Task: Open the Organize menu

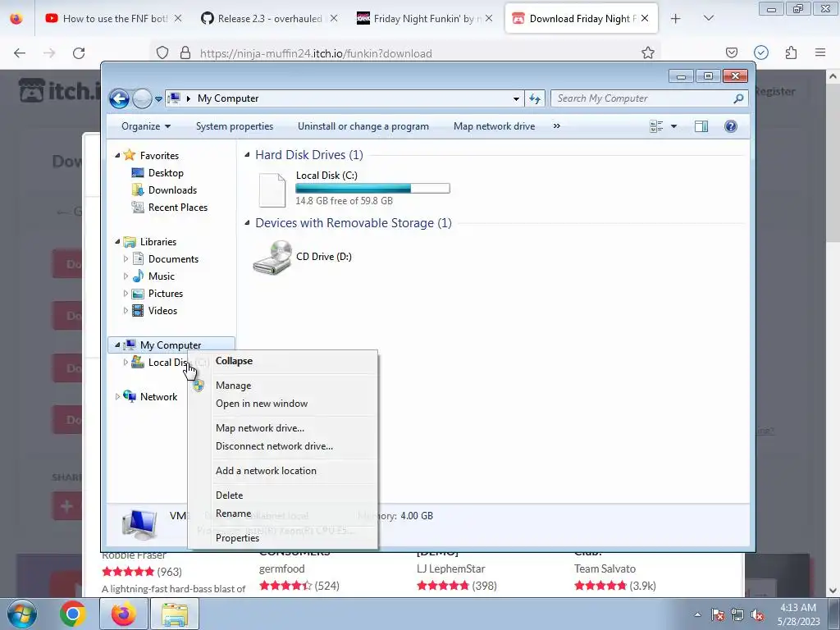Action: coord(146,126)
